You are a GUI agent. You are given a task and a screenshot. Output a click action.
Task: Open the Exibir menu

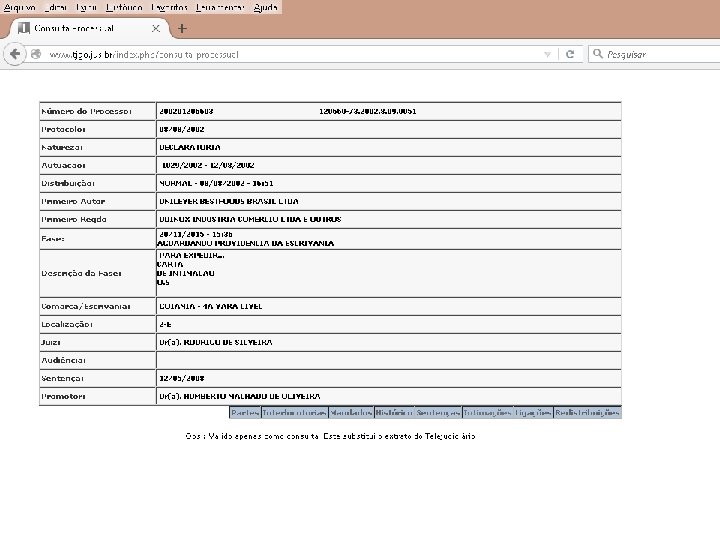click(x=87, y=7)
